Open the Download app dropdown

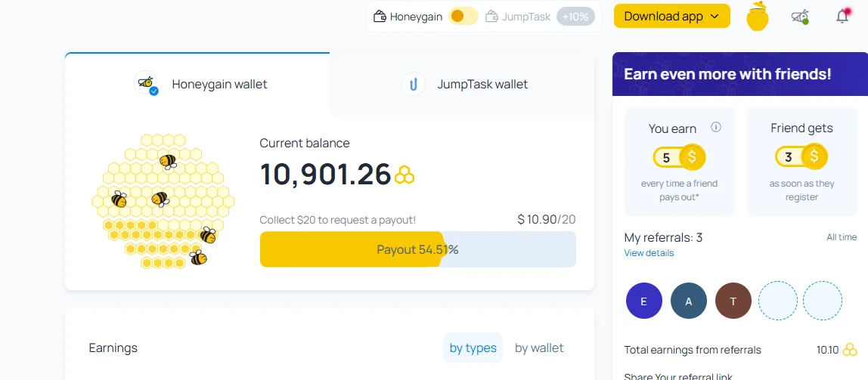pyautogui.click(x=671, y=16)
